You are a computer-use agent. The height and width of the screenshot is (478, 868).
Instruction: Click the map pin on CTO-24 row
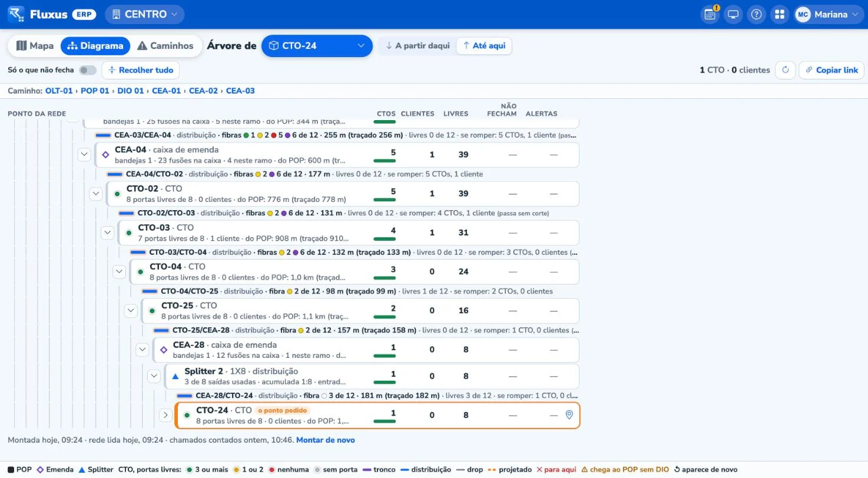pyautogui.click(x=569, y=415)
